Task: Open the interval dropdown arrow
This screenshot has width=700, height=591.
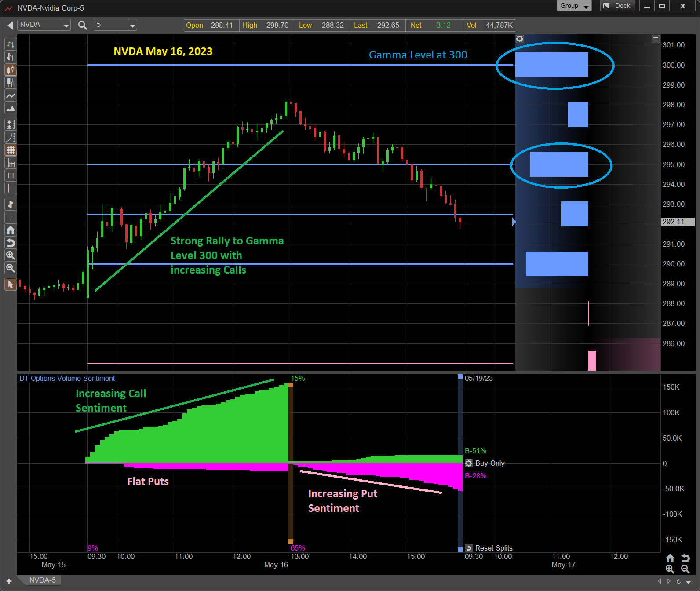Action: tap(132, 25)
